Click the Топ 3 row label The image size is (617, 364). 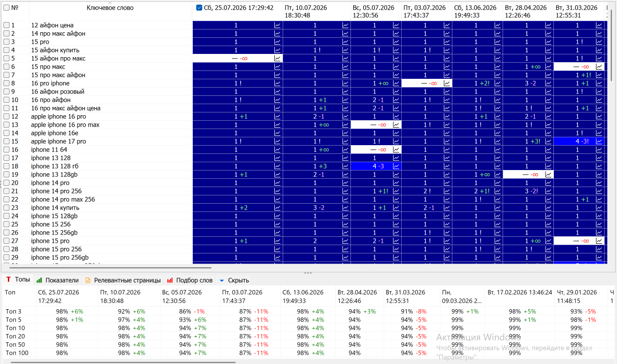(13, 311)
